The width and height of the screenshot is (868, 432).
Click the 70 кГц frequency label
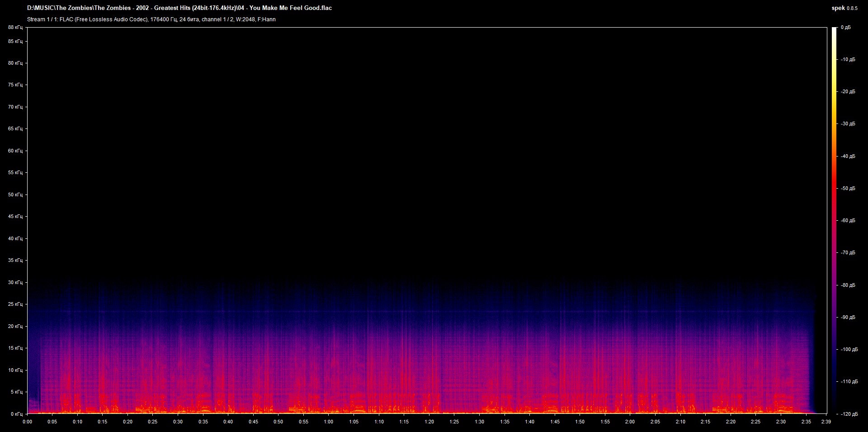(x=15, y=107)
